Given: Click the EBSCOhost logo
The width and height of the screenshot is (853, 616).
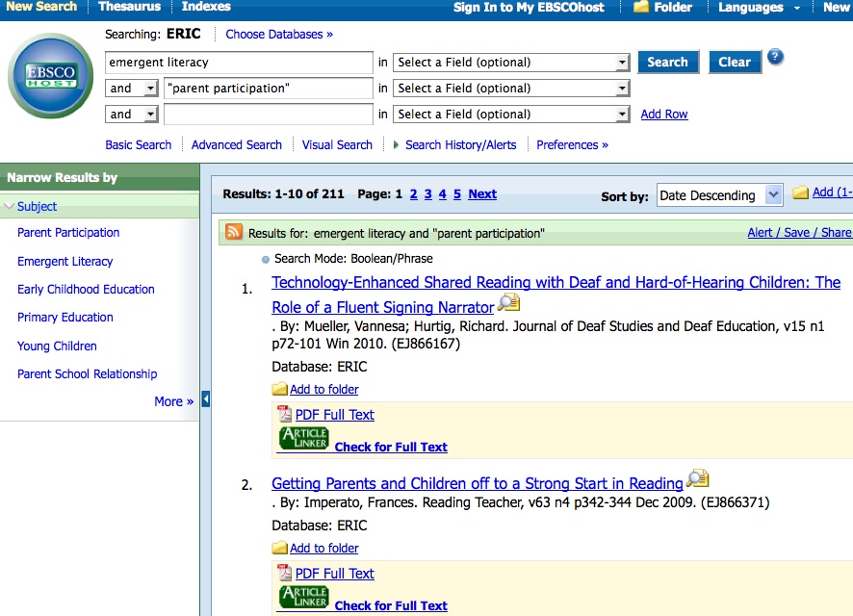Looking at the screenshot, I should 51,76.
